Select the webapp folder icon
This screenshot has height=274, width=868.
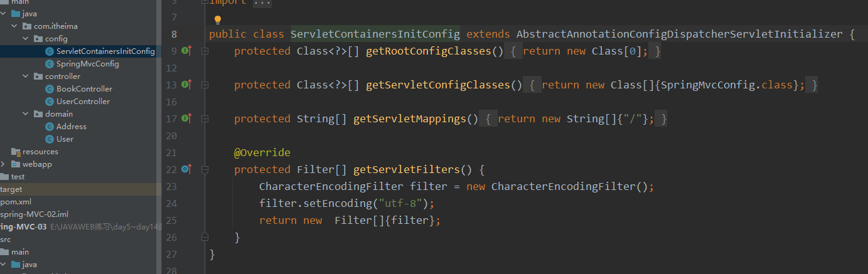[16, 164]
